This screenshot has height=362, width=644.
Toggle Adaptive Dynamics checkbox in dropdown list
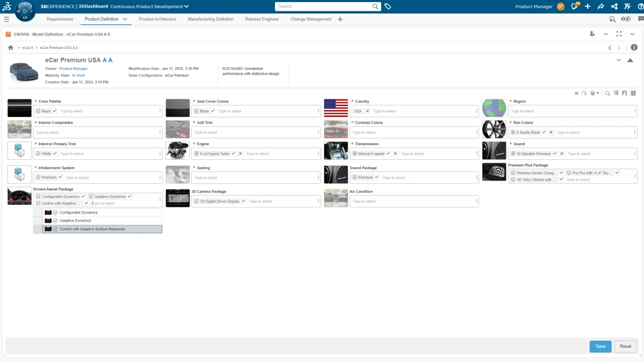[x=56, y=220]
